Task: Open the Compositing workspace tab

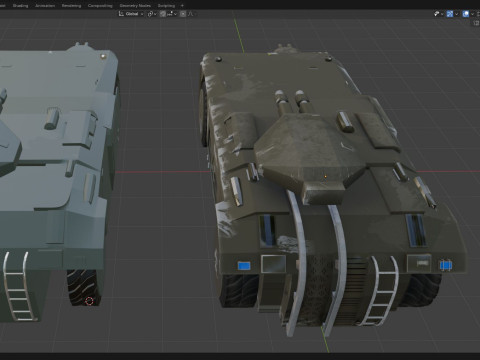Action: click(100, 5)
